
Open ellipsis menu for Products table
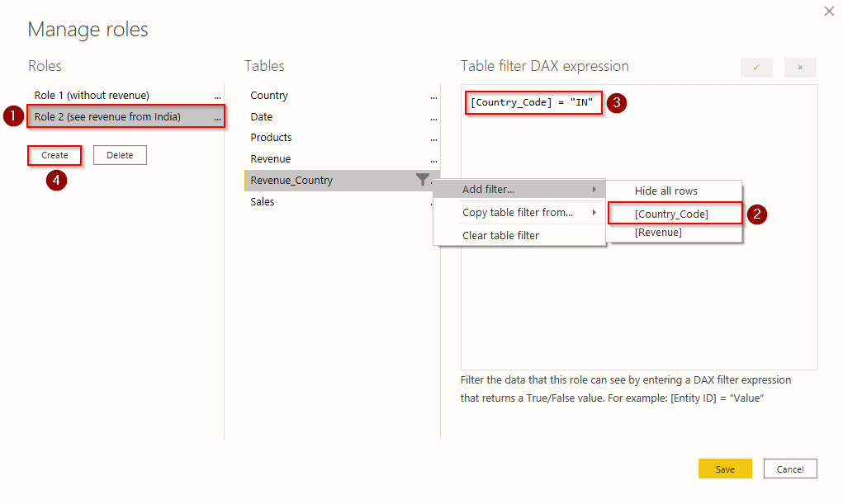(433, 138)
